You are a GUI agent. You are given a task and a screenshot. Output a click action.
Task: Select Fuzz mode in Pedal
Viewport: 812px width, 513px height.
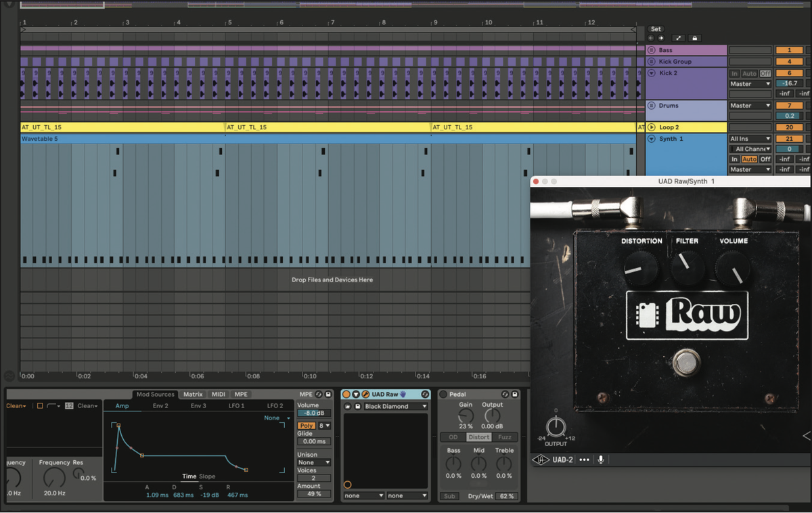(505, 437)
